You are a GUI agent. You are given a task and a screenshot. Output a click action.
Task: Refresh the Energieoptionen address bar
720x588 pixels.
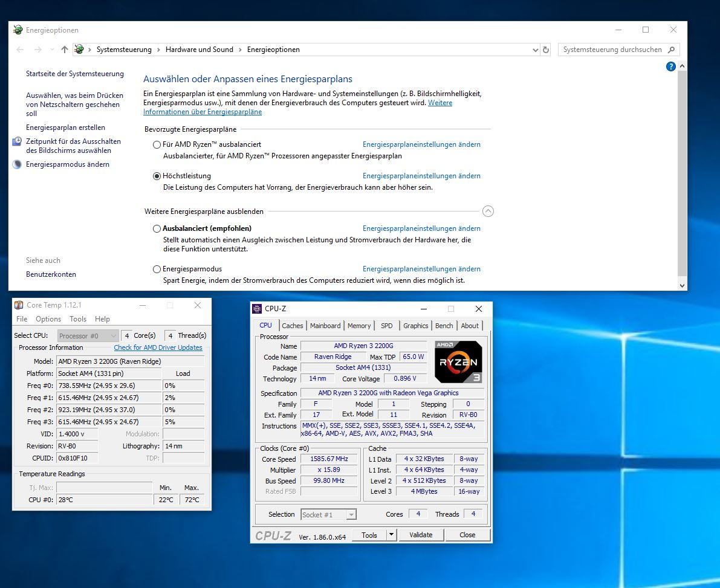pos(545,50)
